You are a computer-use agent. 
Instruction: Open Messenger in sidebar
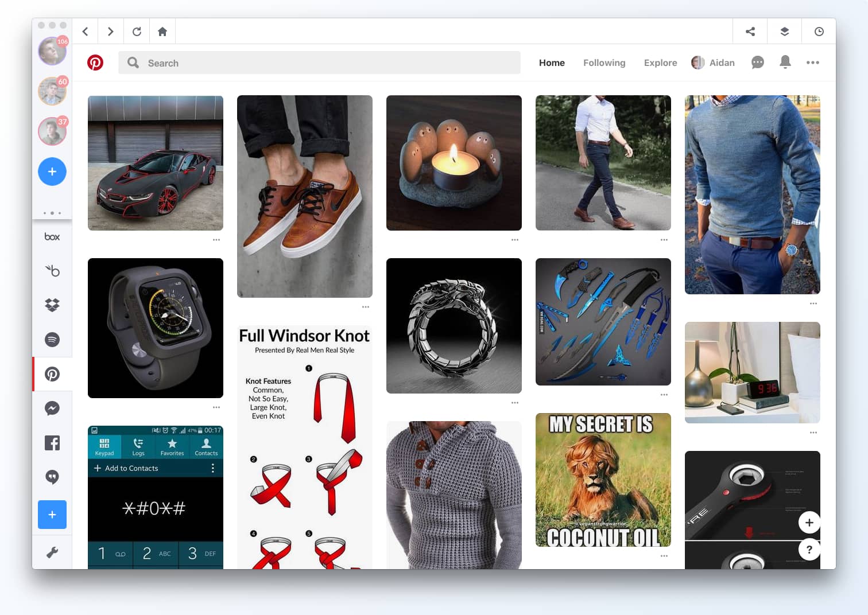click(x=52, y=408)
